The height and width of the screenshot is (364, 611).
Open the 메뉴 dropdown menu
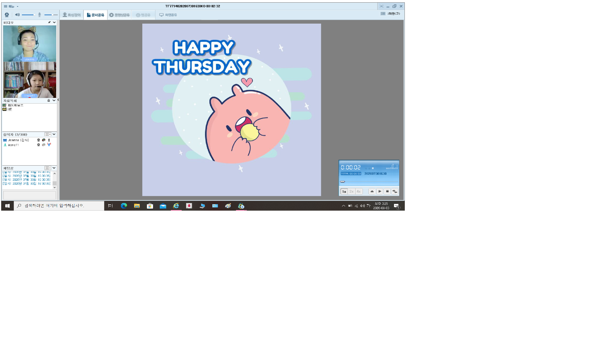click(x=11, y=6)
